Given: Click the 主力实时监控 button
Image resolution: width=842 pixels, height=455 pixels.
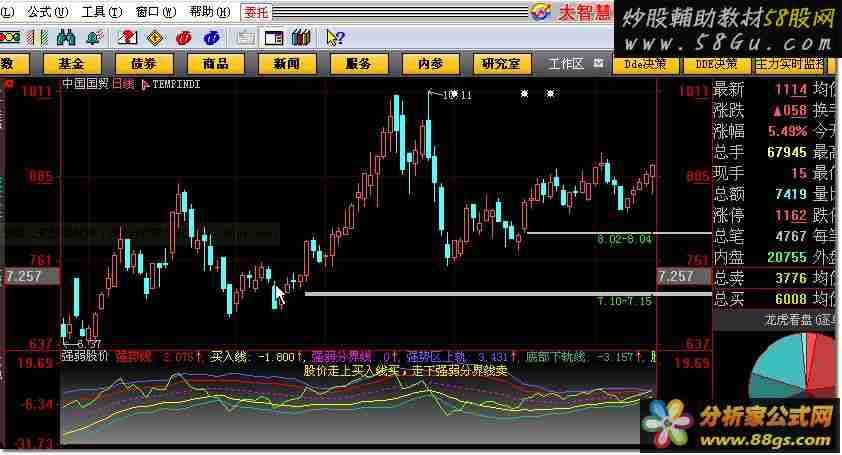Looking at the screenshot, I should pos(789,64).
